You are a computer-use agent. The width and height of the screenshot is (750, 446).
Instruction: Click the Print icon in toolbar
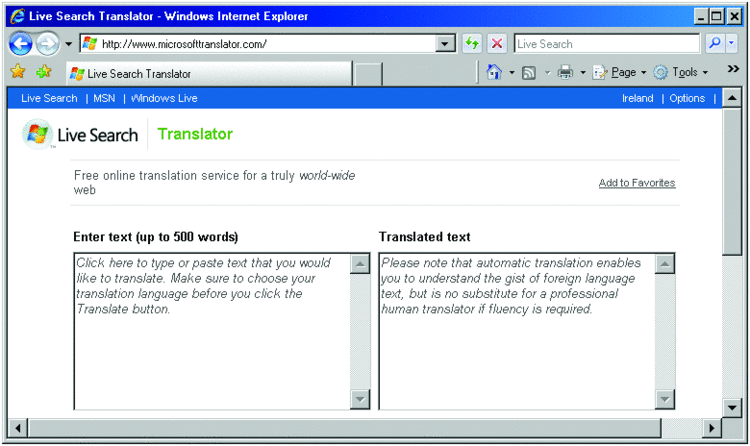[x=565, y=72]
